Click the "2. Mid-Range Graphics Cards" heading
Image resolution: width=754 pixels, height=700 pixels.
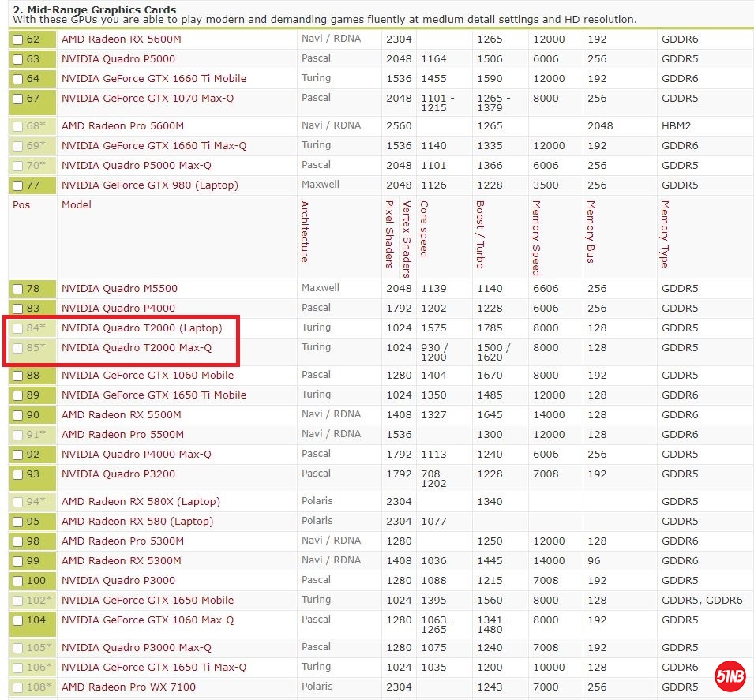(x=94, y=9)
